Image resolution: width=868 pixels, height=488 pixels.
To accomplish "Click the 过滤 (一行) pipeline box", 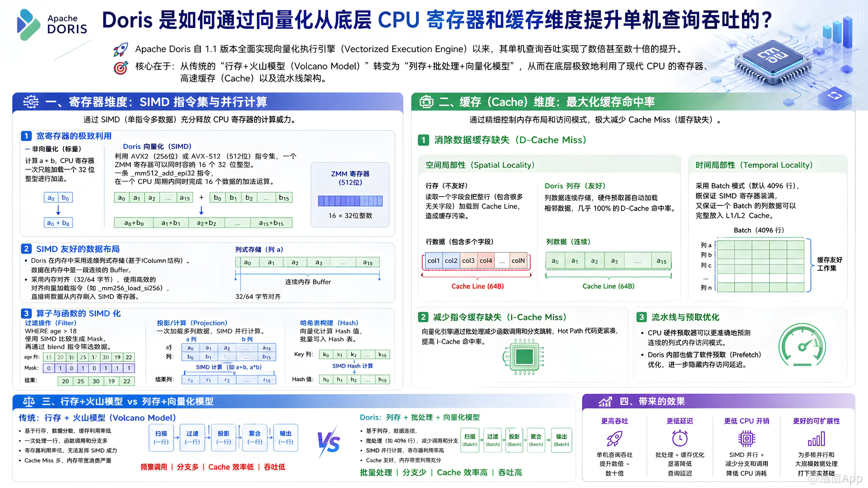I will point(192,437).
